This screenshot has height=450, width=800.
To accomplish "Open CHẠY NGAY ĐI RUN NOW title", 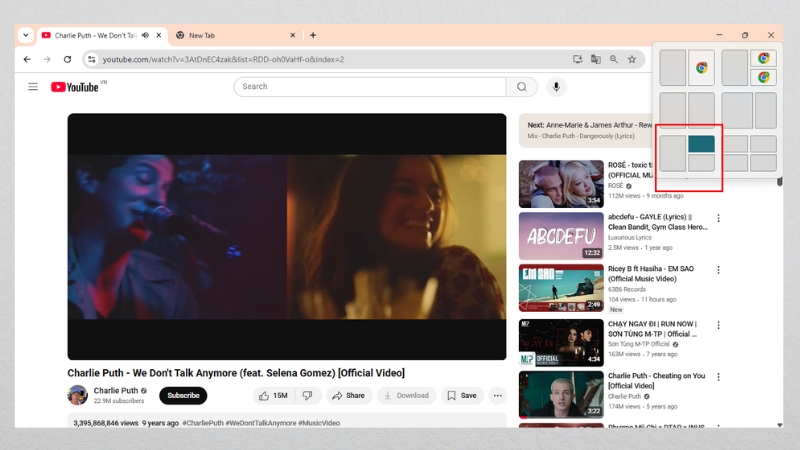I will click(653, 329).
